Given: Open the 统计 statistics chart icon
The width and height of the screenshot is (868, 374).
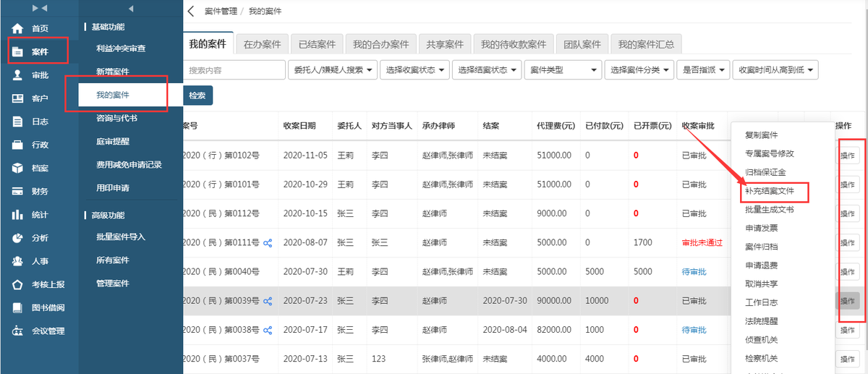Looking at the screenshot, I should tap(17, 215).
